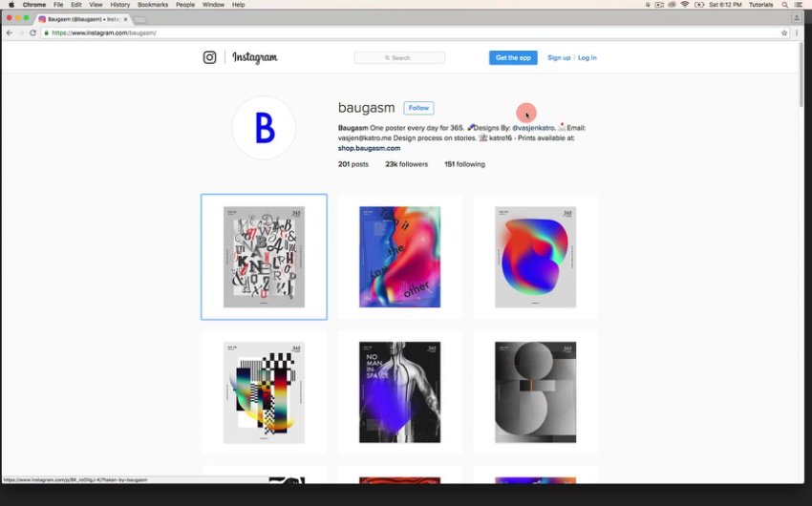Click the Sign up link

point(559,58)
